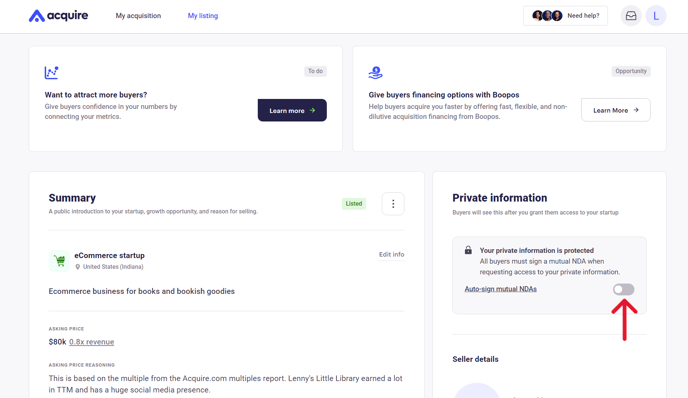Open the Summary three-dot menu
This screenshot has height=398, width=688.
click(x=393, y=204)
